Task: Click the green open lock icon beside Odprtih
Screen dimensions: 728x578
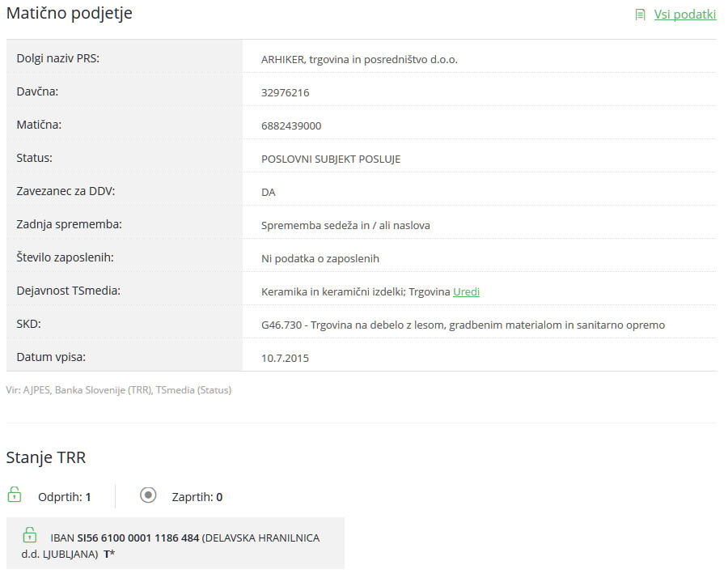Action: (15, 495)
